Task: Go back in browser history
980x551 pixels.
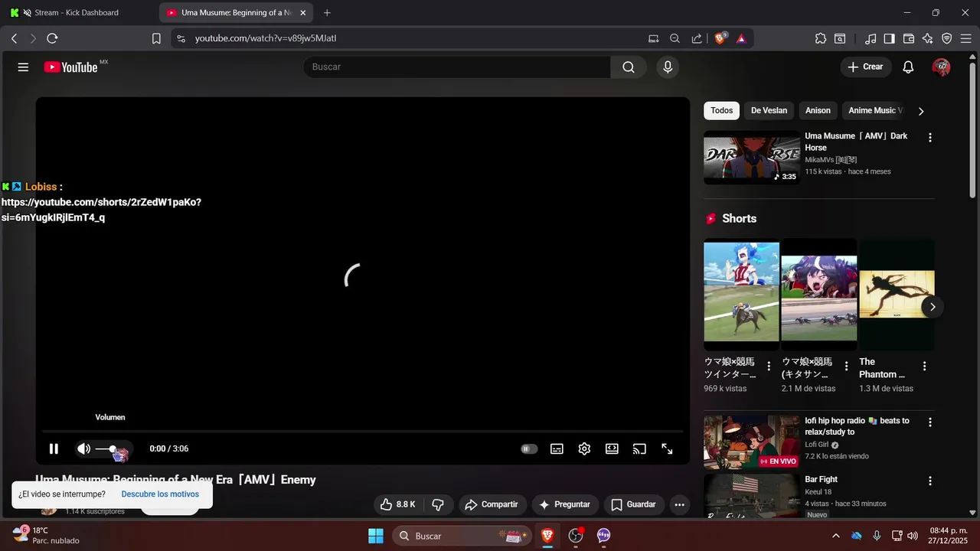Action: click(14, 38)
